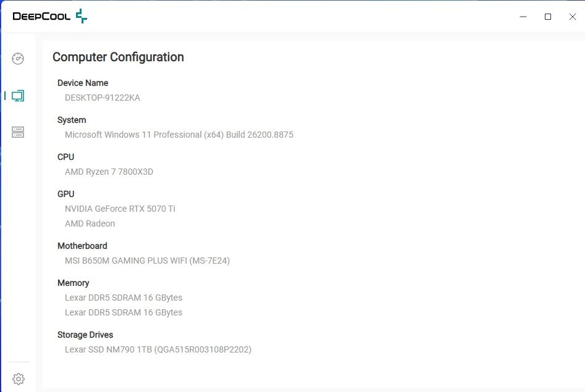The width and height of the screenshot is (585, 392).
Task: Select the first Lexar DDR5 SDRAM 16 GBytes row
Action: 124,298
